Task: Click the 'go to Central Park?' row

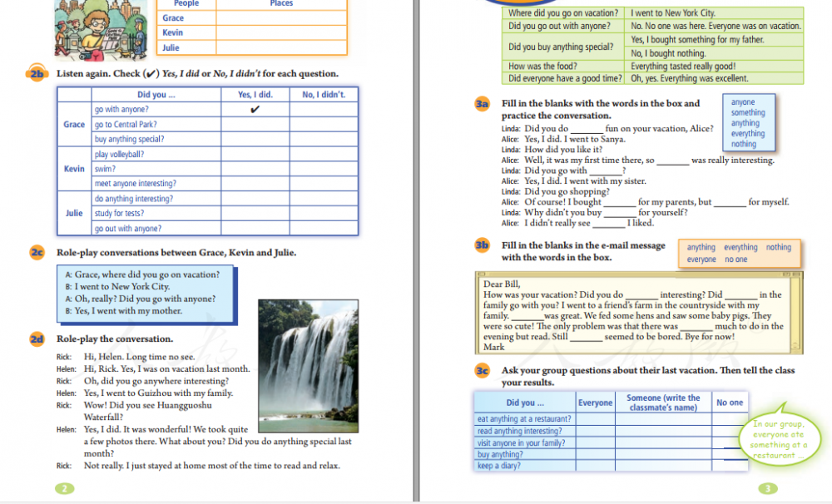Action: 225,124
